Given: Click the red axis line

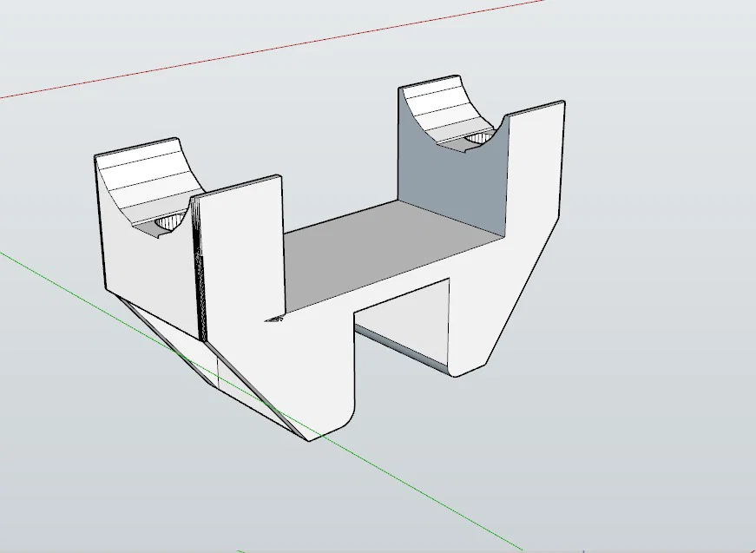Looking at the screenshot, I should point(270,50).
